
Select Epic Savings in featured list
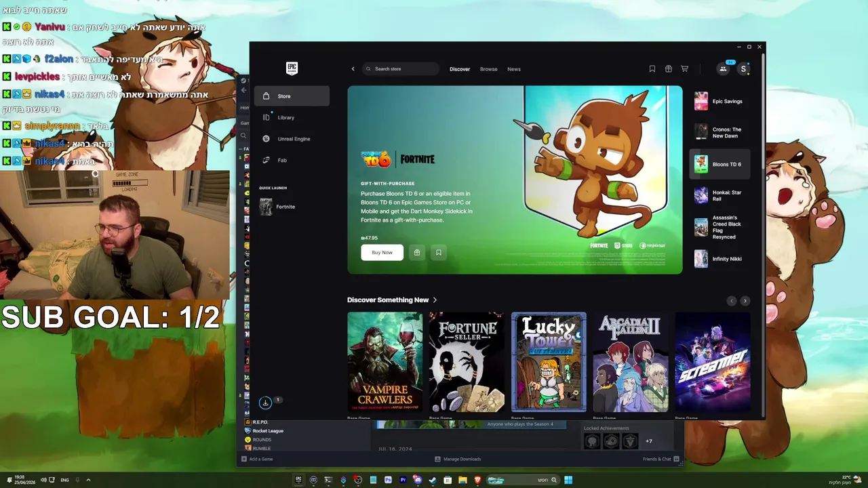coord(720,102)
